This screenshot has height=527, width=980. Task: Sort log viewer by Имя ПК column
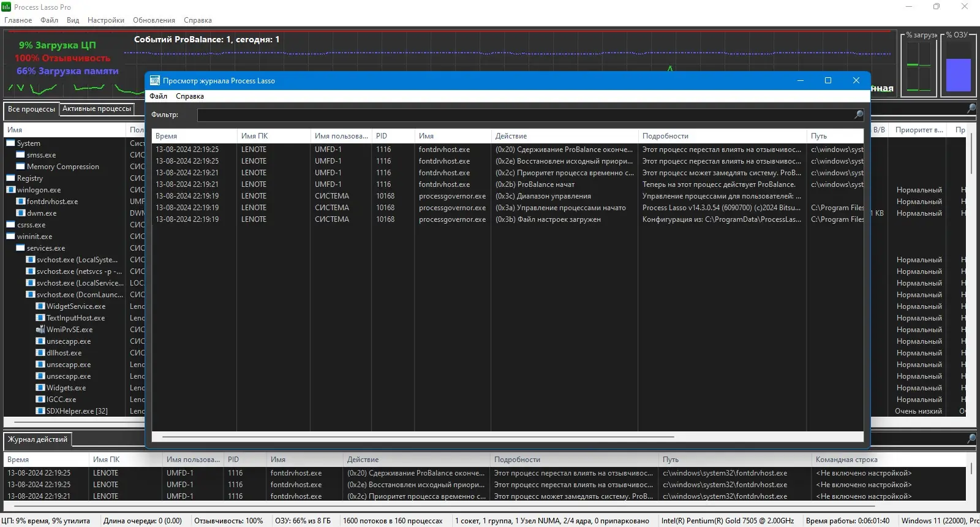pos(274,136)
